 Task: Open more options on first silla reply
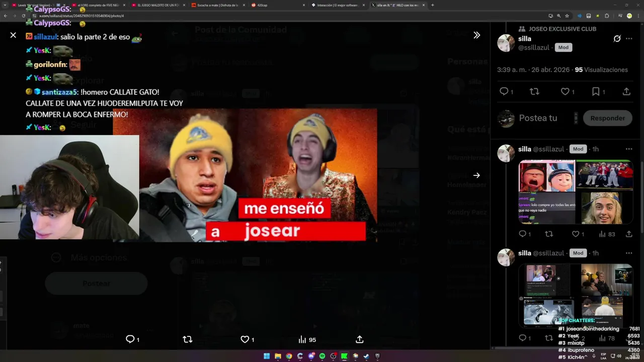[629, 149]
